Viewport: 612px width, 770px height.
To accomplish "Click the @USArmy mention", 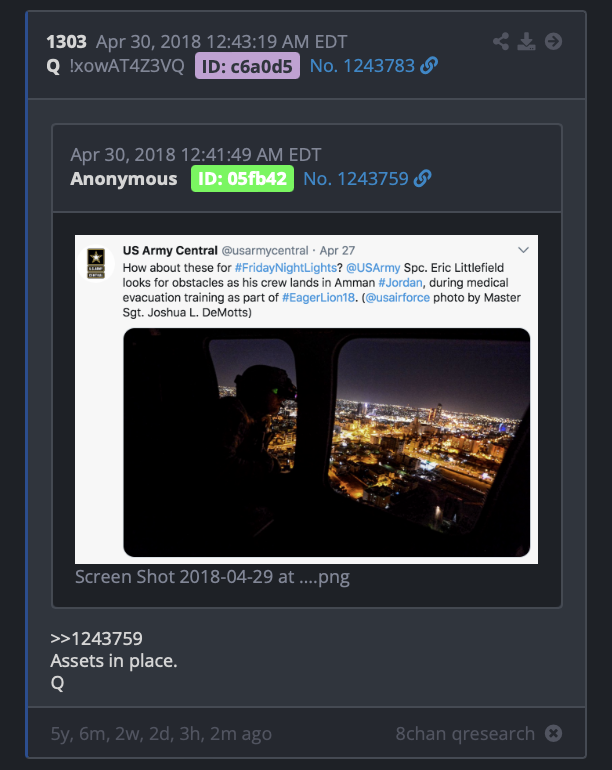I will [373, 268].
